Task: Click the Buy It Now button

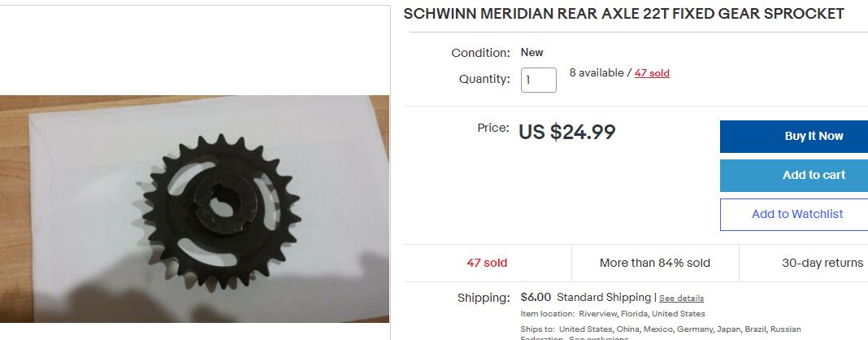Action: 794,136
